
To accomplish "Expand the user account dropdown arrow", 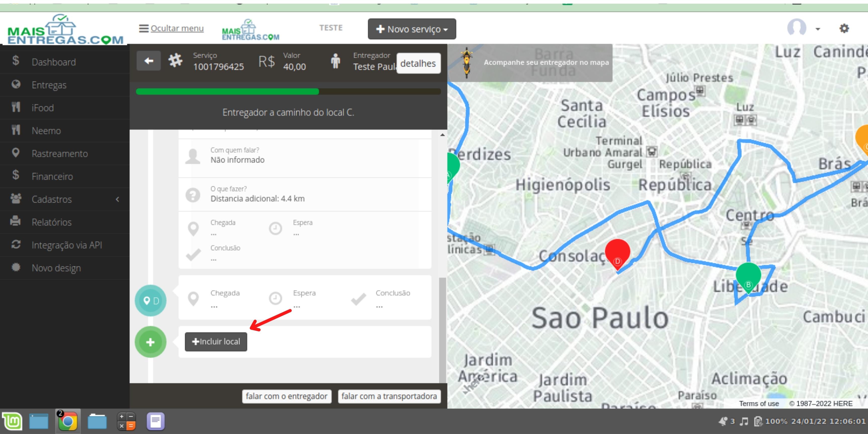I will tap(818, 29).
